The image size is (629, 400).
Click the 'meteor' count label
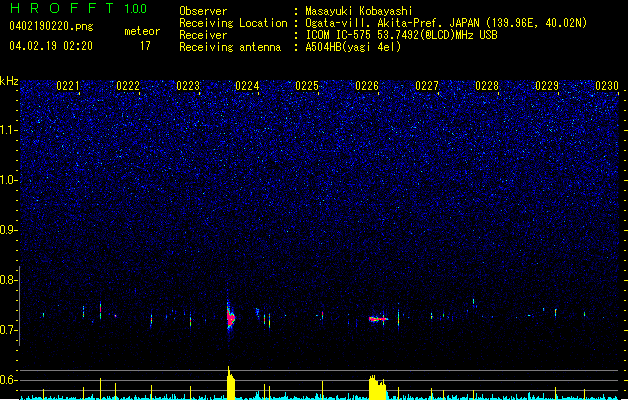(x=142, y=31)
